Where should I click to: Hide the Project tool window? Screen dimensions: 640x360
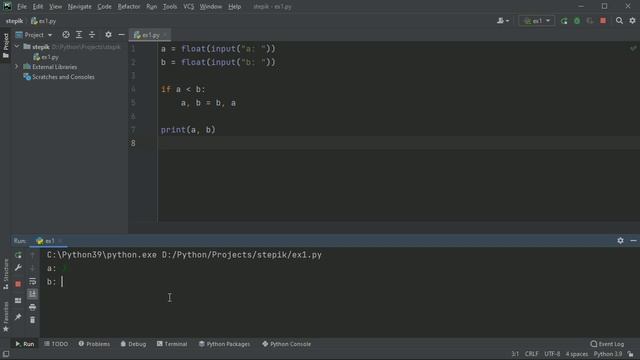[x=121, y=35]
